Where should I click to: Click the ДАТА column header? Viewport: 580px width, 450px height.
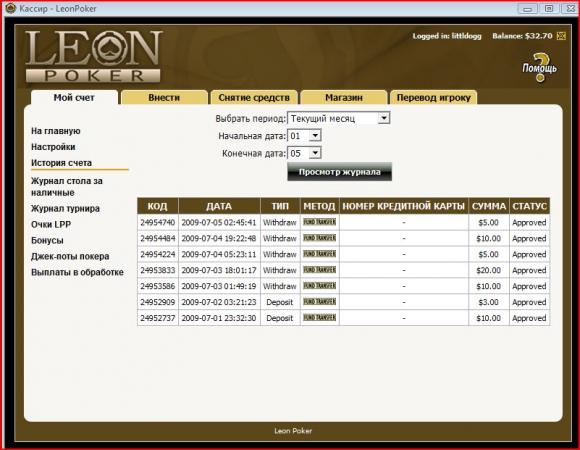point(219,206)
